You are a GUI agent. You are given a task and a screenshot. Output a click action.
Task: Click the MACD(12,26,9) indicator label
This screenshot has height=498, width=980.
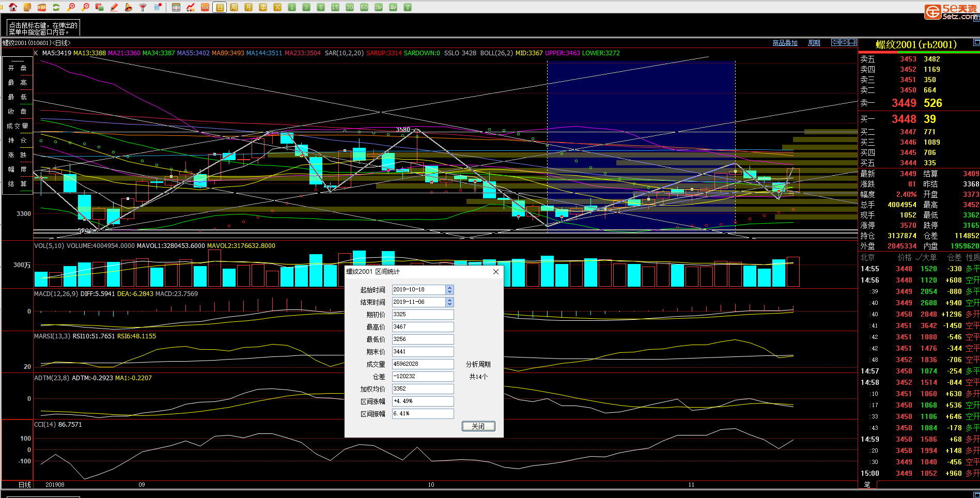pyautogui.click(x=56, y=294)
